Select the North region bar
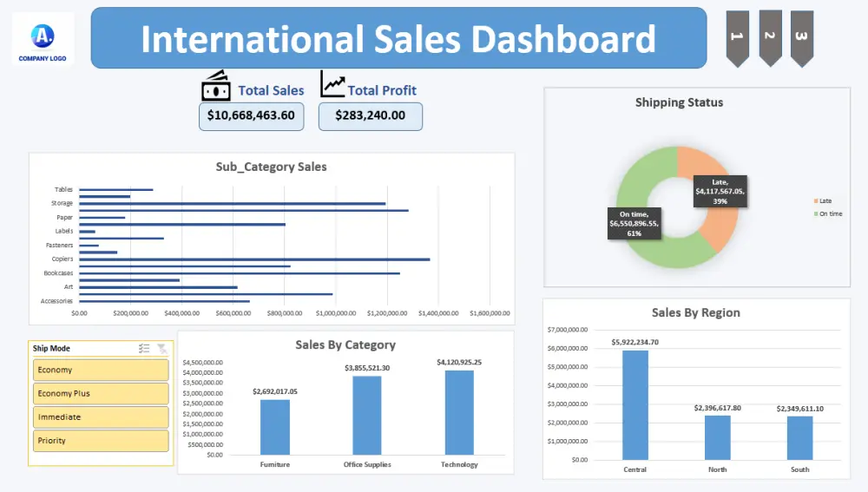Viewport: 868px width, 492px height. 718,437
